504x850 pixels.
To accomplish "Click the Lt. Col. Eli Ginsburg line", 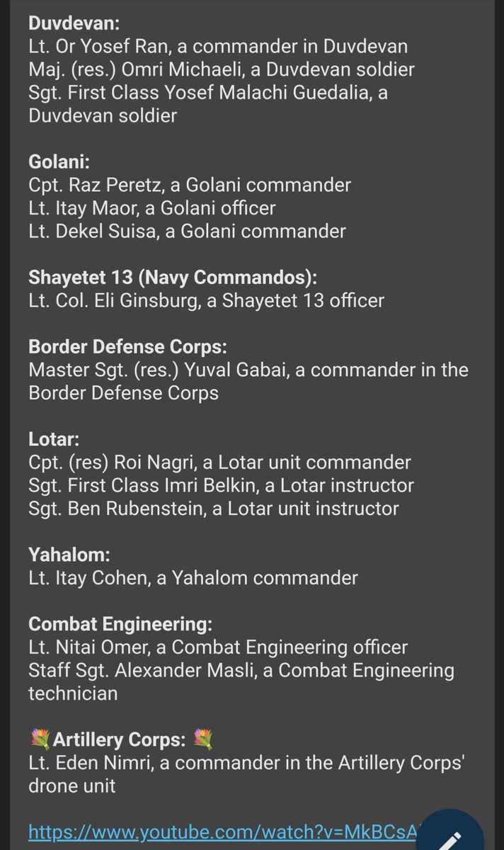I will [206, 300].
